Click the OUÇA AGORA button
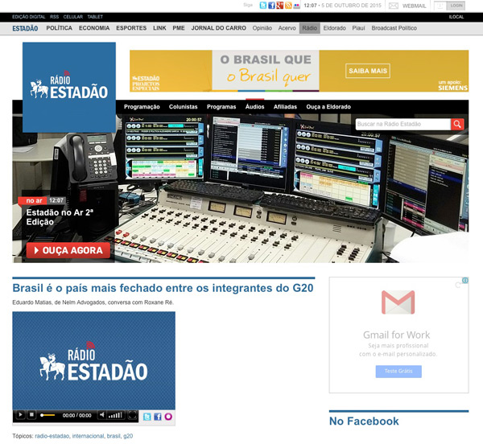This screenshot has width=483, height=448. [x=68, y=250]
